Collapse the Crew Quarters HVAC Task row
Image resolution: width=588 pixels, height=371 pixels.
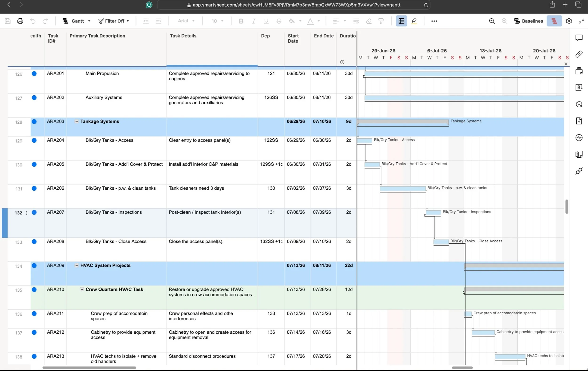coord(82,289)
